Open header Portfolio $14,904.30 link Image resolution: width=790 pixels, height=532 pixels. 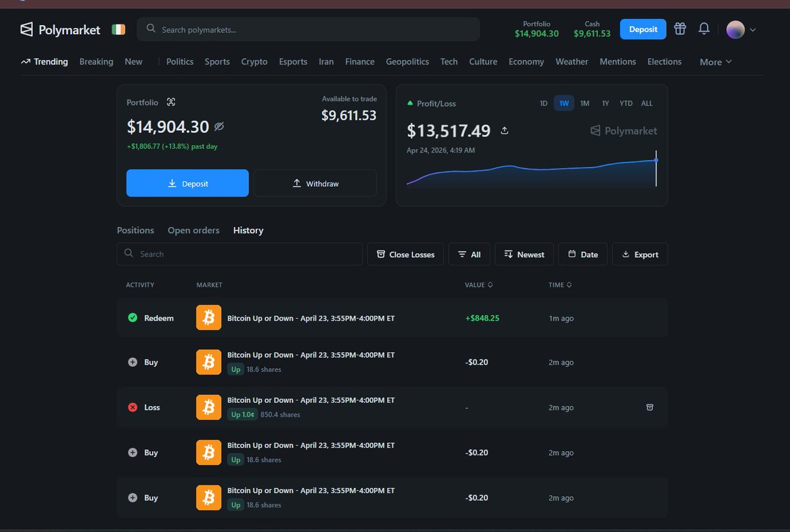point(537,29)
